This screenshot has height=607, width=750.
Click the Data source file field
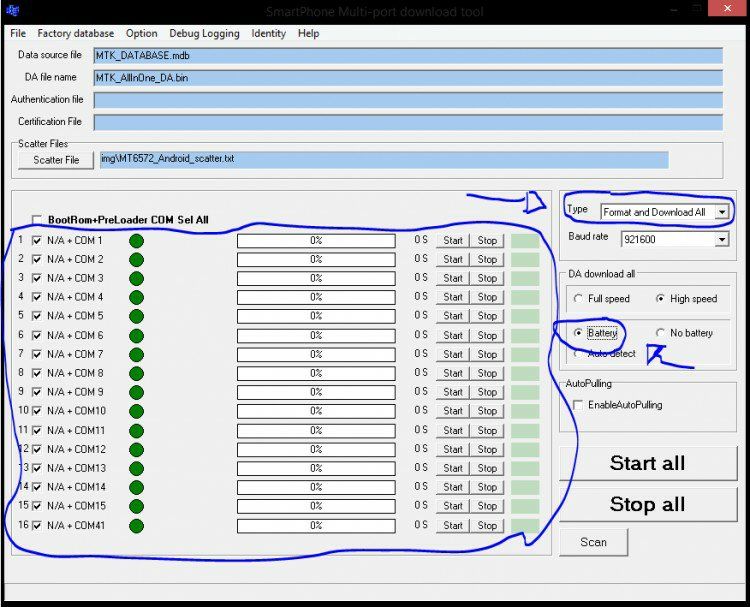[408, 55]
